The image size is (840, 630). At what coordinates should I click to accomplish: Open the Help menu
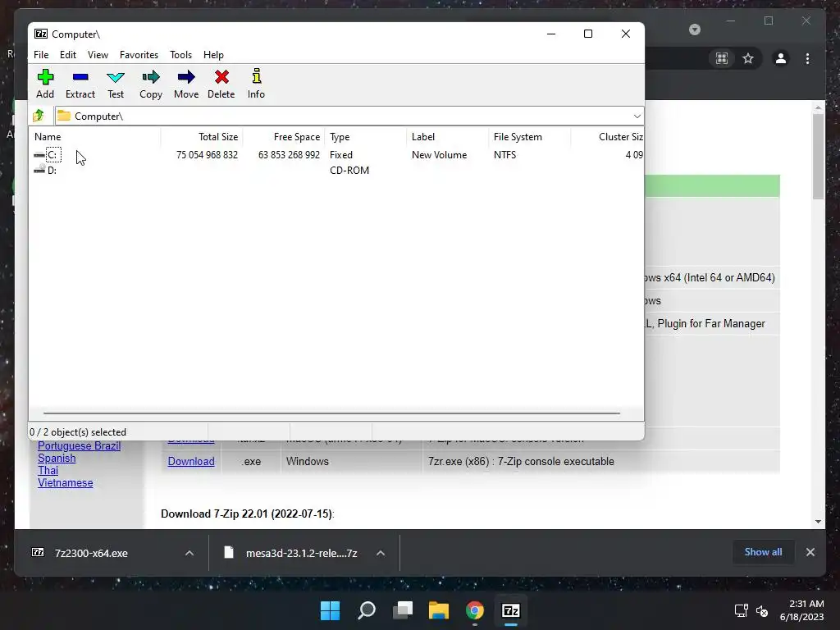[213, 55]
